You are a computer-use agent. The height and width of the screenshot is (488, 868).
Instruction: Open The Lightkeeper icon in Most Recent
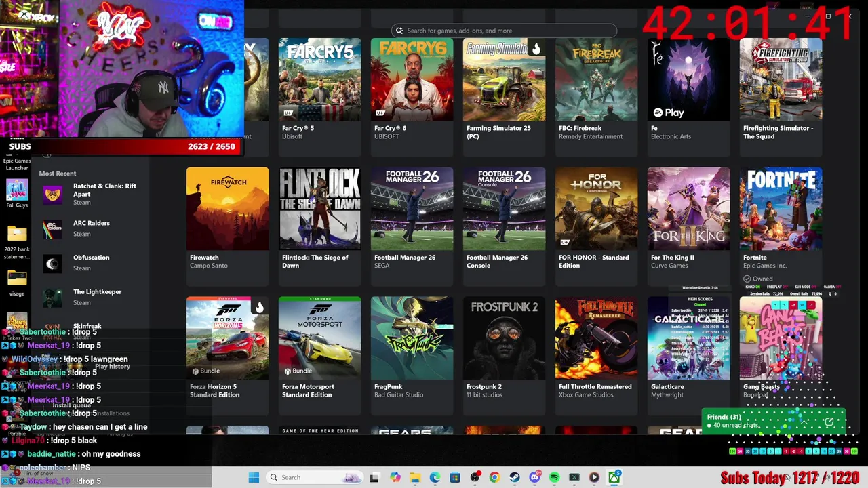[x=53, y=298]
